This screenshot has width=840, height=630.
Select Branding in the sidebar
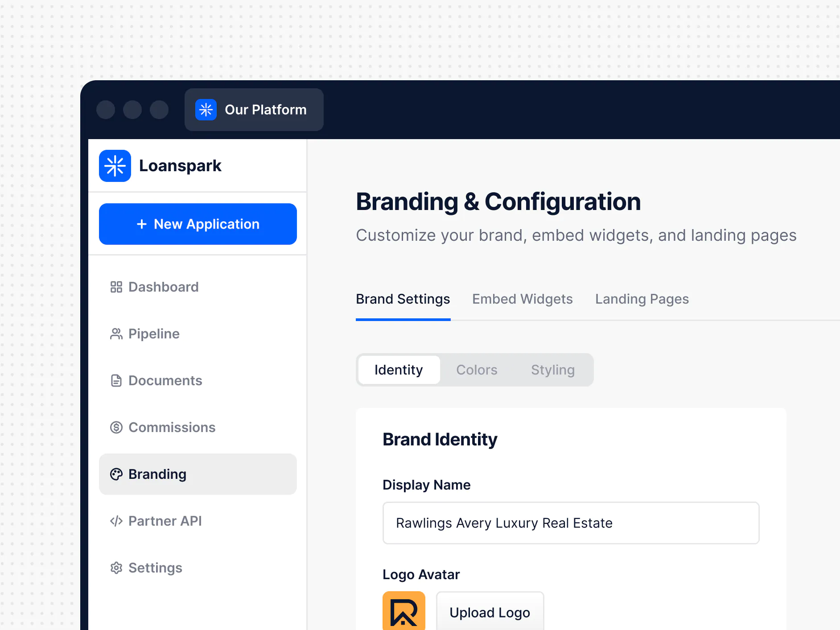pos(198,474)
